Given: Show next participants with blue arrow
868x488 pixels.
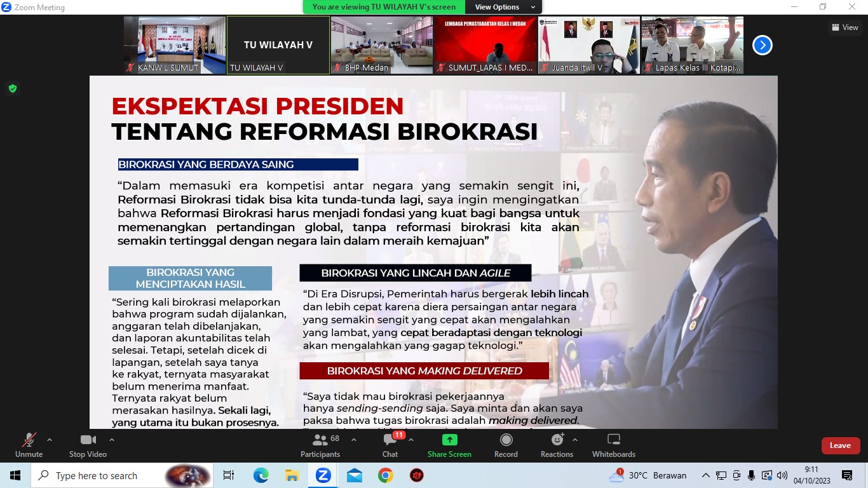Looking at the screenshot, I should 762,45.
